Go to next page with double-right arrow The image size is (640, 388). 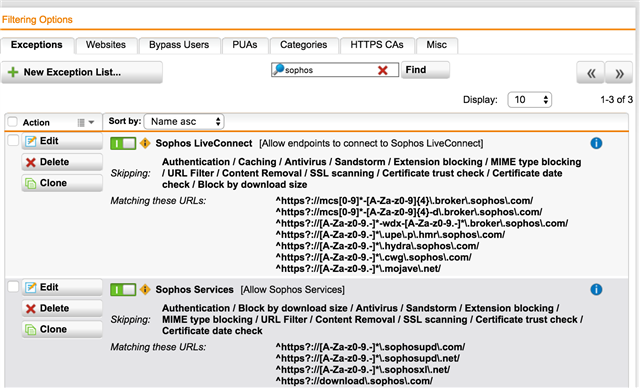tap(619, 73)
